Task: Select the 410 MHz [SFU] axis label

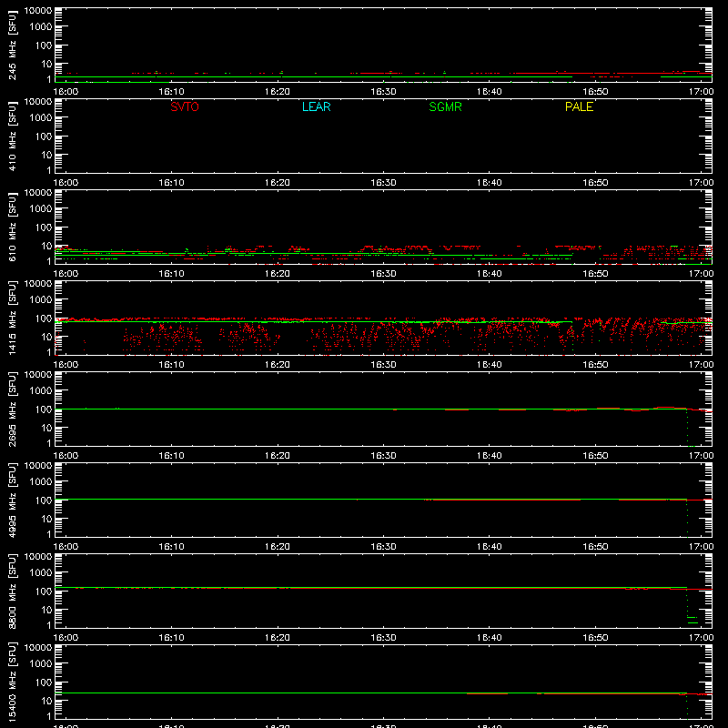Action: click(x=12, y=136)
